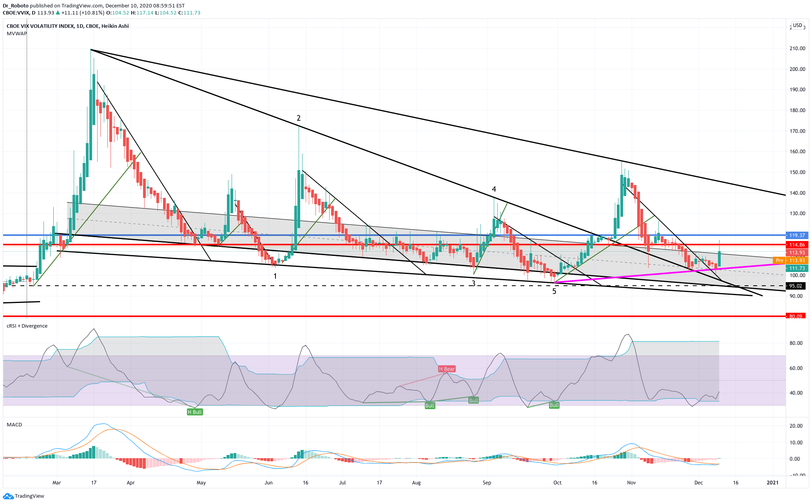Screen dimensions: 812x504
Task: Click the Dr_Roboto published header text
Action: [94, 6]
